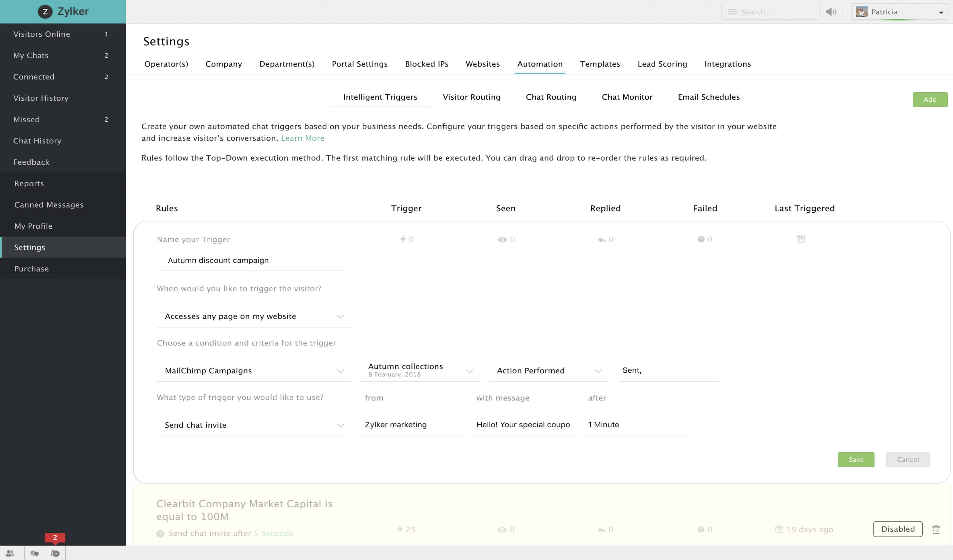Screen dimensions: 953x560
Task: Click the chat invite icon under Clearbit rule
Action: click(x=160, y=534)
